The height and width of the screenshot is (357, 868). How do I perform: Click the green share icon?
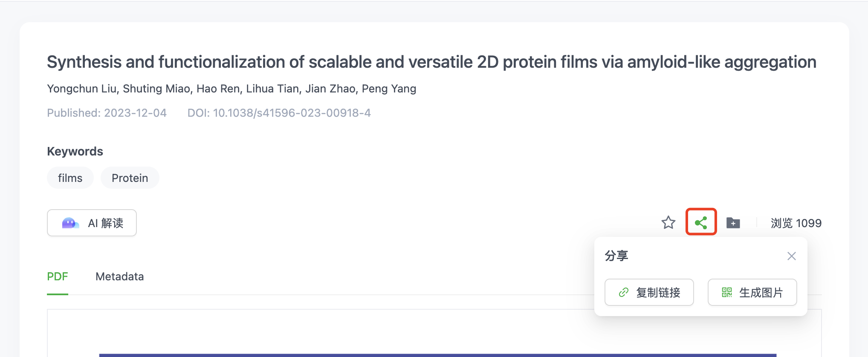pyautogui.click(x=701, y=222)
